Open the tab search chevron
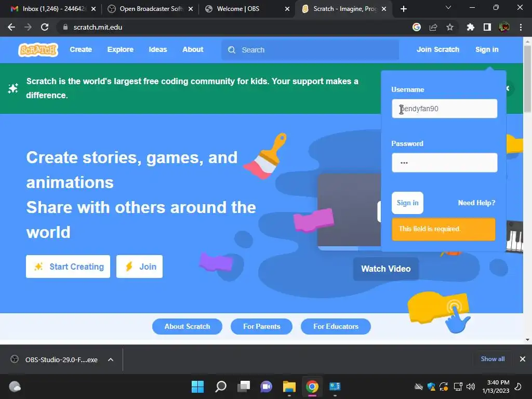Viewport: 532px width, 399px height. coord(448,7)
